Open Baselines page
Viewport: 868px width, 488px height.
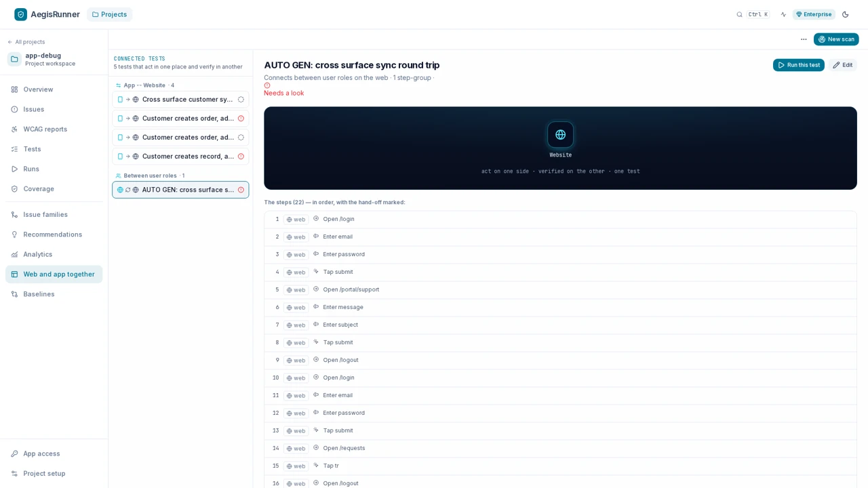tap(54, 294)
